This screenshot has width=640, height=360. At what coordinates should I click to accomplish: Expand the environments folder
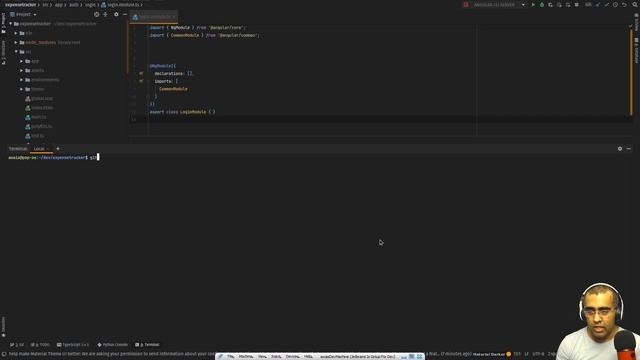[22, 80]
